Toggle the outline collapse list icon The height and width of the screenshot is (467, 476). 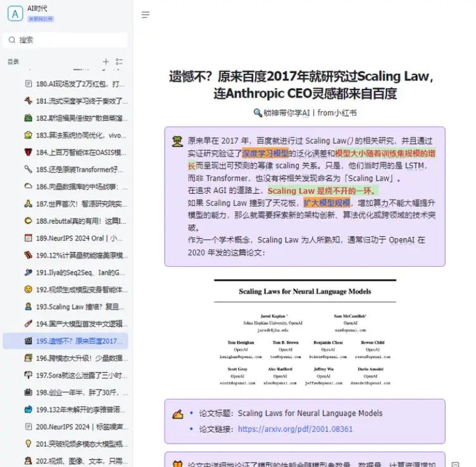(119, 61)
